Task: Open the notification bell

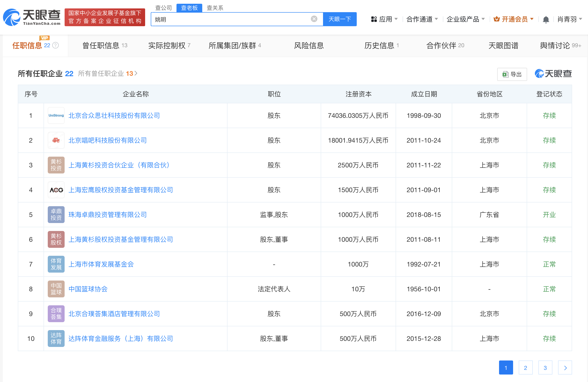Action: (x=546, y=19)
